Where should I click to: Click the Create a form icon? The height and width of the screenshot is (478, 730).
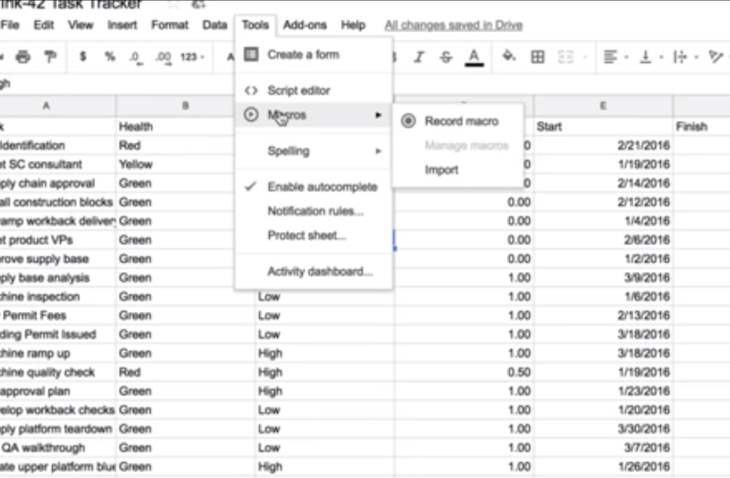click(251, 54)
